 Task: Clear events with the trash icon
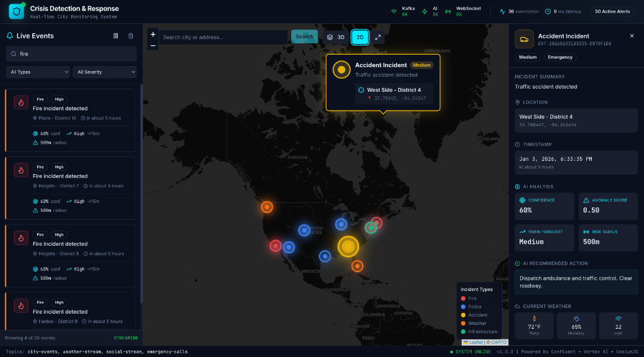(131, 36)
